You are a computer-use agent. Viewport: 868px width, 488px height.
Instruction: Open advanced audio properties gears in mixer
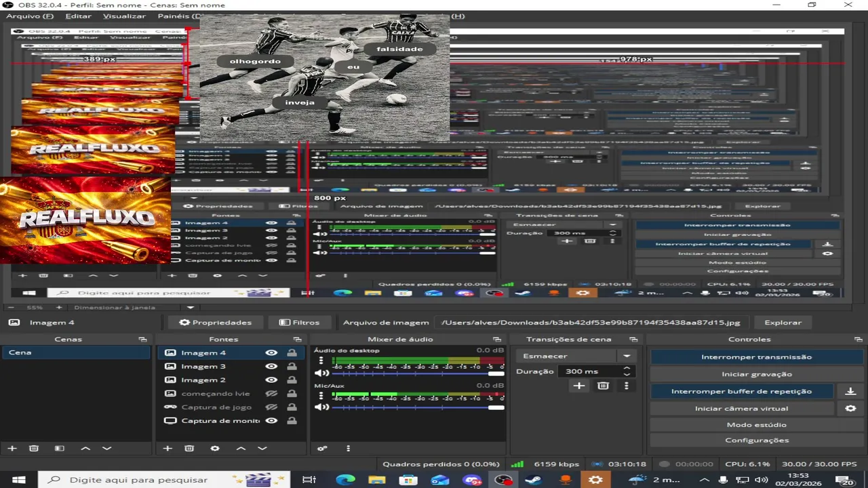coord(322,448)
